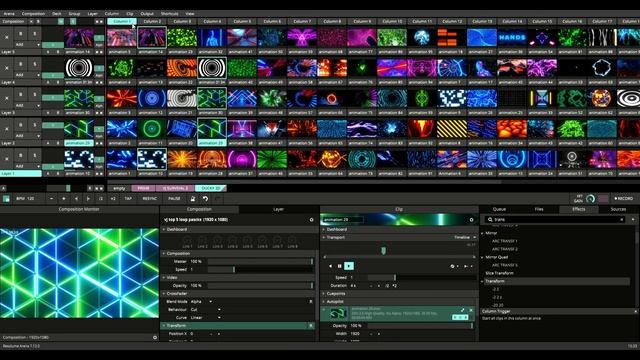Pause the clip in Transport
The height and width of the screenshot is (360, 640).
tap(340, 266)
